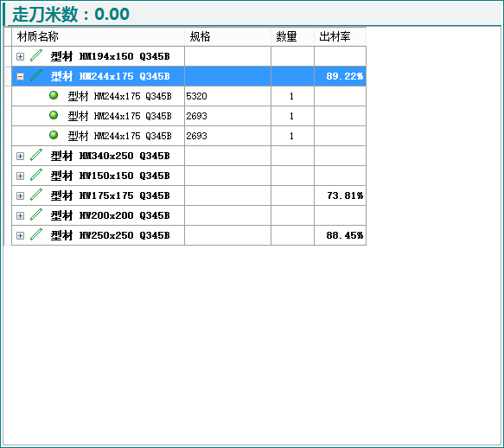Select the 型材 HM194x150 Q345B row
Screen dimensions: 504x448
coord(189,56)
